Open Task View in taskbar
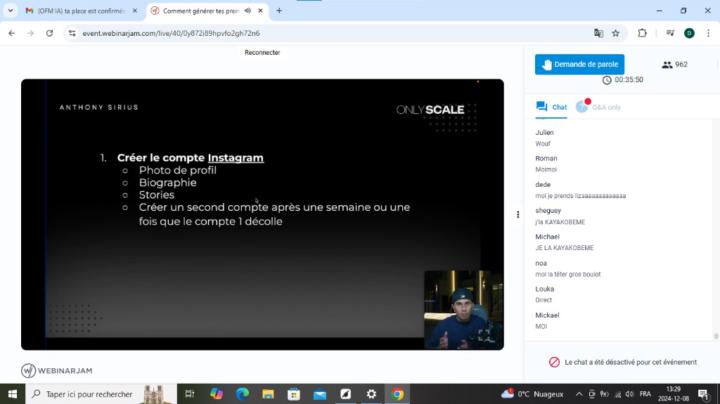The width and height of the screenshot is (720, 404). [x=189, y=394]
